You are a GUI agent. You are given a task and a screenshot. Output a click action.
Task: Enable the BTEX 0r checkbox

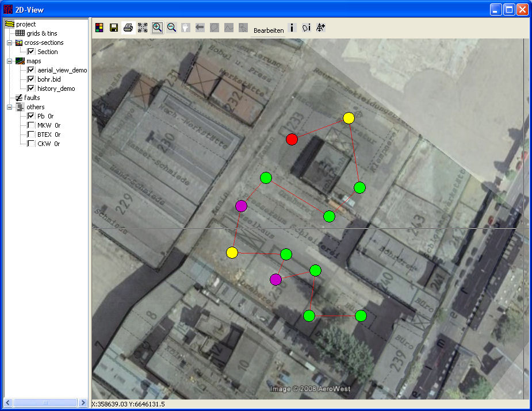coord(31,135)
